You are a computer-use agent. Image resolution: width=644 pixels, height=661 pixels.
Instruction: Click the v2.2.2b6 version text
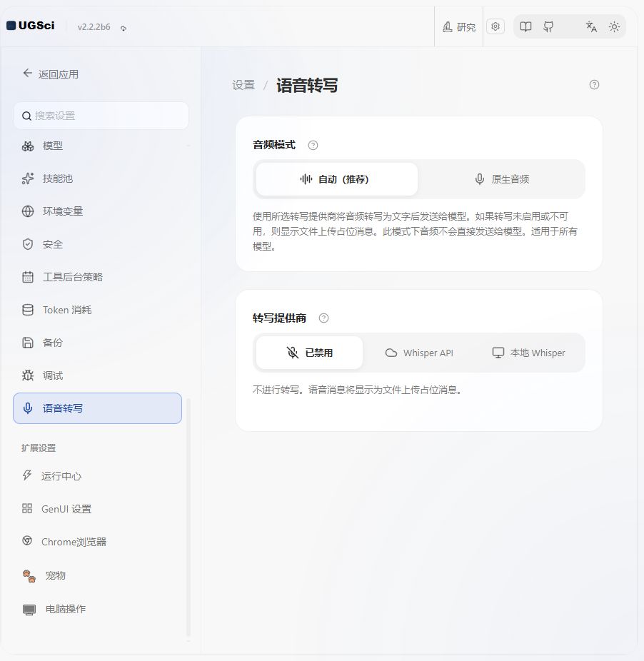[94, 27]
